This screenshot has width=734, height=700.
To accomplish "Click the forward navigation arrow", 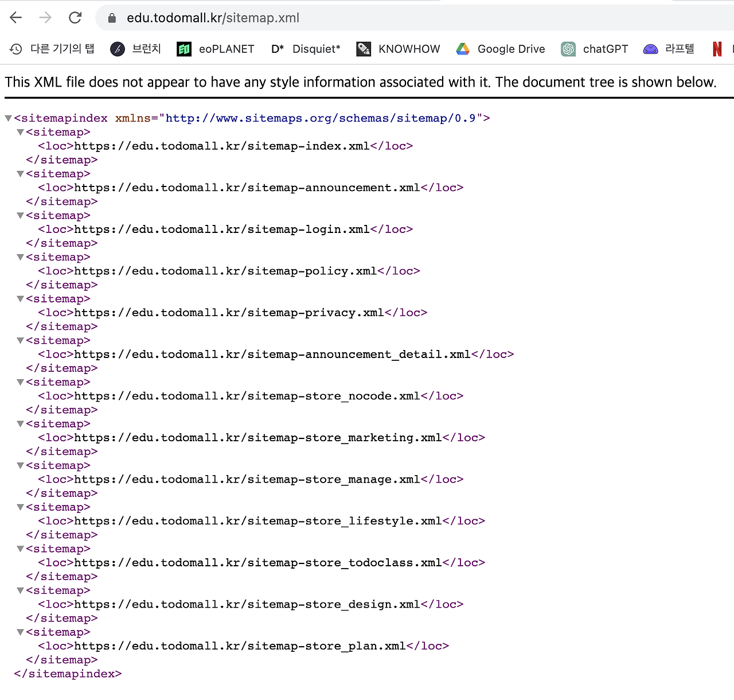I will point(45,17).
